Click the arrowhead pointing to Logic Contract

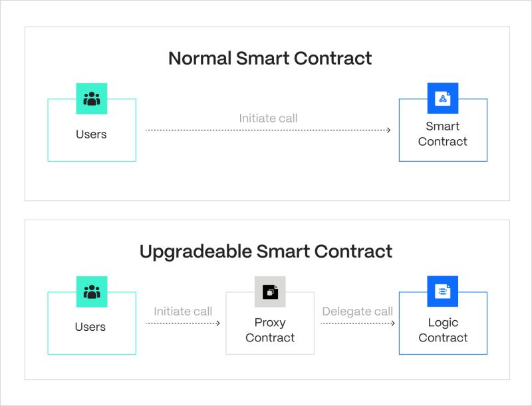pos(393,323)
